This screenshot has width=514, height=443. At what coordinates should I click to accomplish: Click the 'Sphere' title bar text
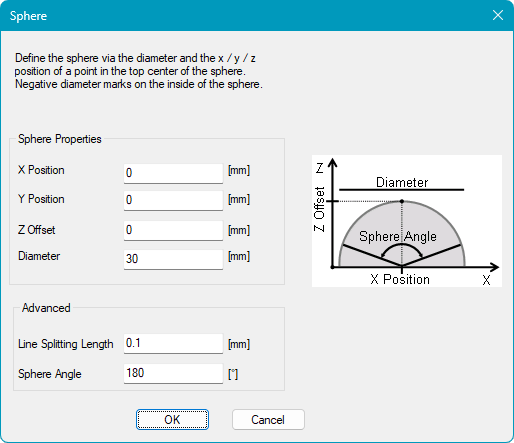[28, 16]
